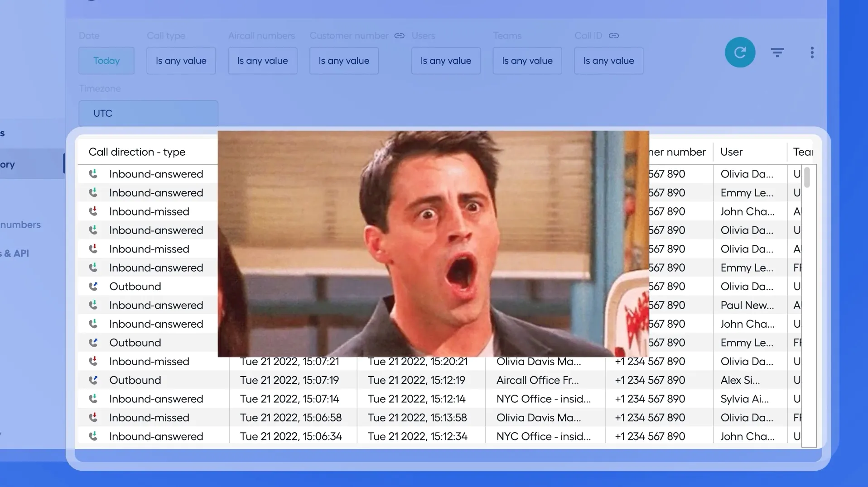Click missed-call icon in the 15:07:21 row

(x=93, y=361)
